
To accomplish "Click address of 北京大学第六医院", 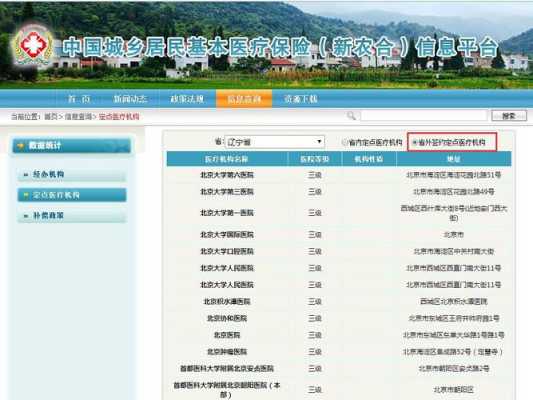I will [453, 175].
